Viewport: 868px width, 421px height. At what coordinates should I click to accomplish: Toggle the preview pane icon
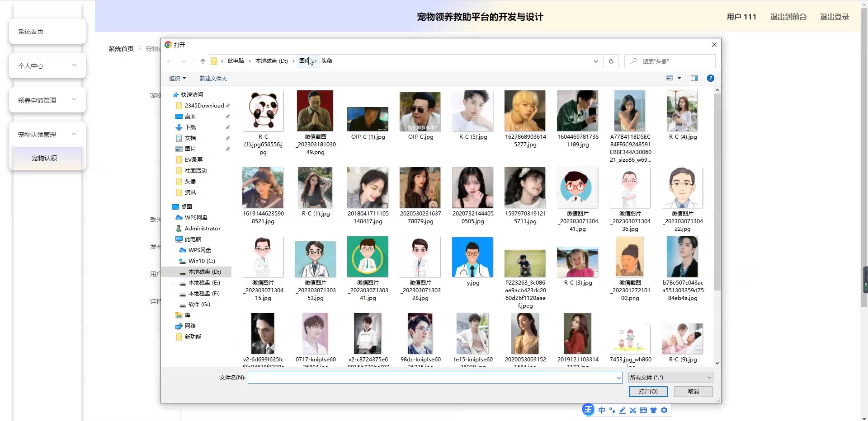tap(694, 78)
